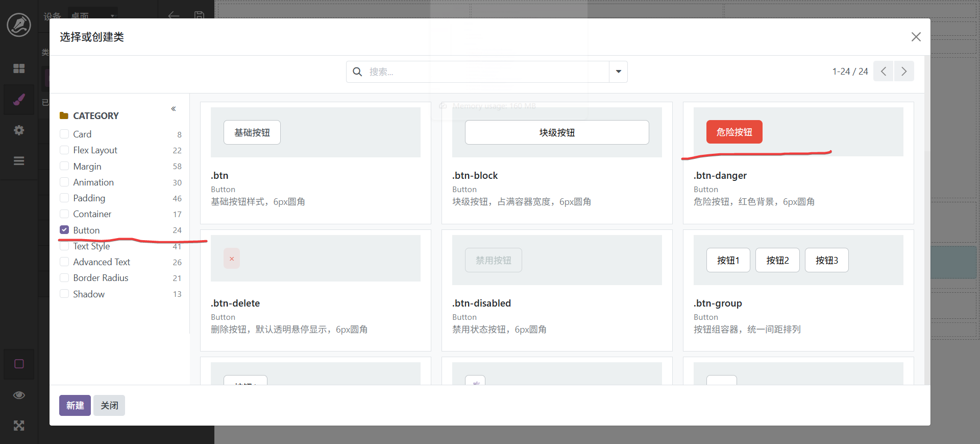Enable the Card category checkbox
Screen dimensions: 980x444
click(x=64, y=134)
